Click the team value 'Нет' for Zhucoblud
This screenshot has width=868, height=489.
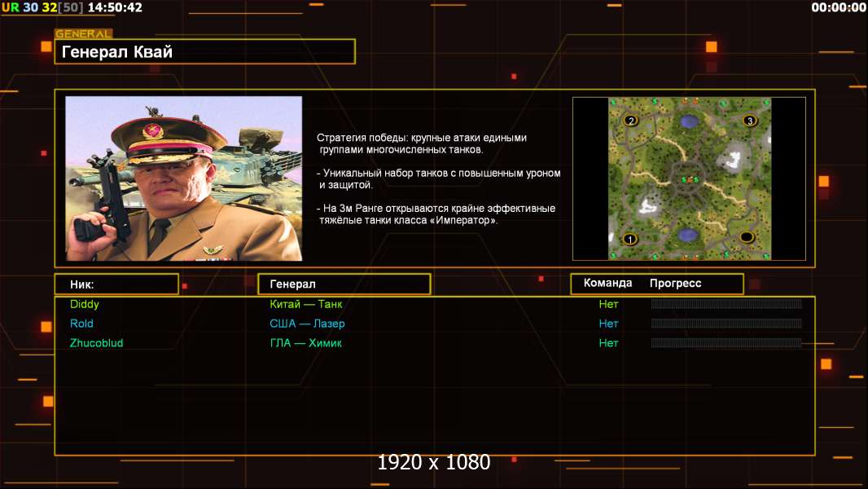coord(608,343)
